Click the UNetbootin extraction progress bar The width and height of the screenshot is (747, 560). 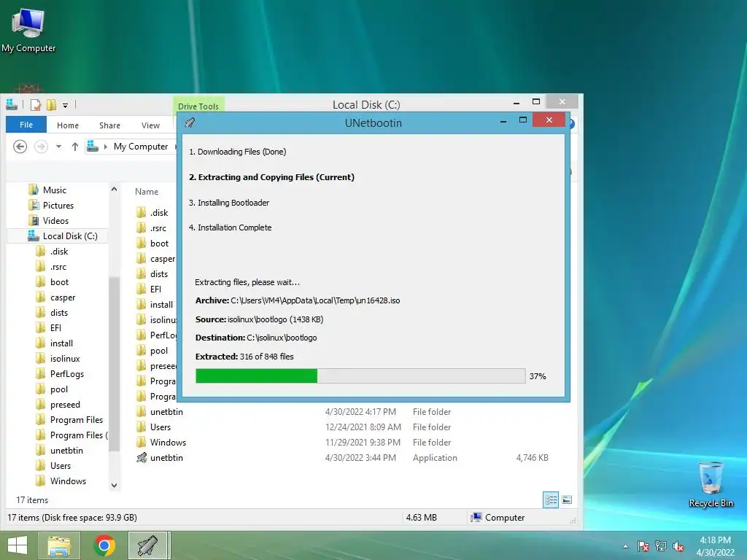[x=360, y=376]
